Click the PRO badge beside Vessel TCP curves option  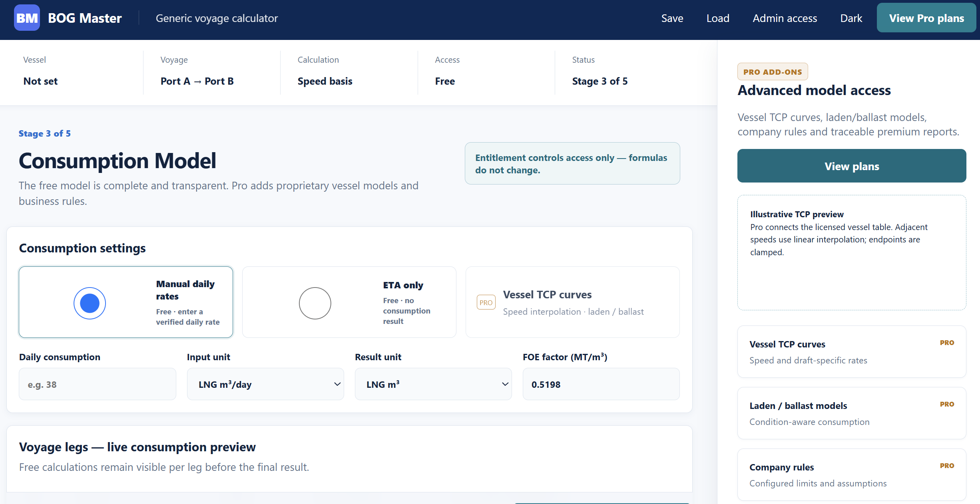486,302
